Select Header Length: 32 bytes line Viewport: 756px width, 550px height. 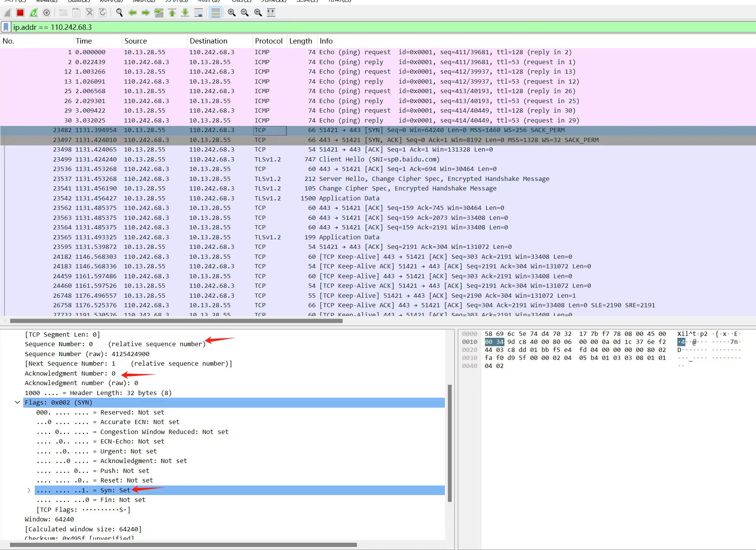tap(98, 393)
